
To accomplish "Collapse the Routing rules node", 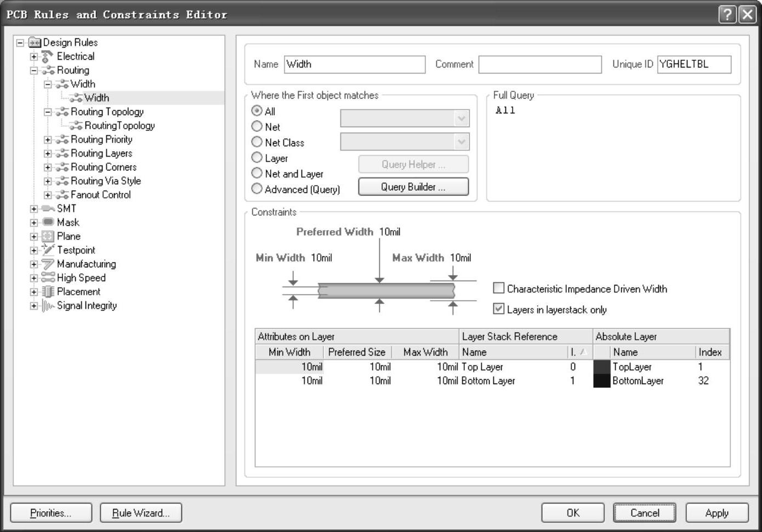I will 34,70.
